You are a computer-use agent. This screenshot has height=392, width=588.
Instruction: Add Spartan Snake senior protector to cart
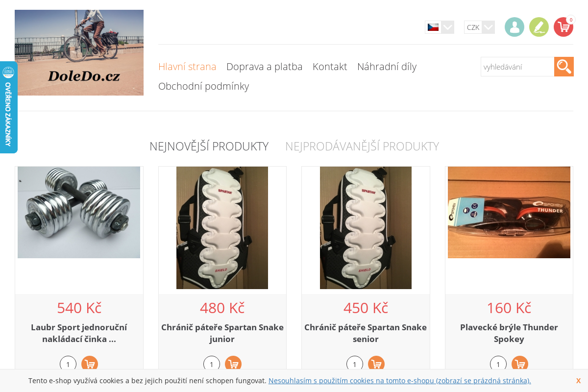(x=376, y=364)
